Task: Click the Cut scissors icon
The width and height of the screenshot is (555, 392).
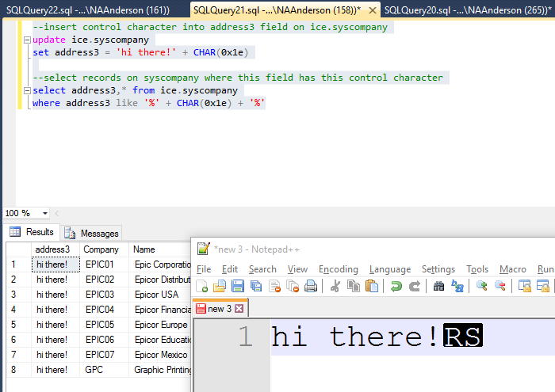Action: coord(335,287)
